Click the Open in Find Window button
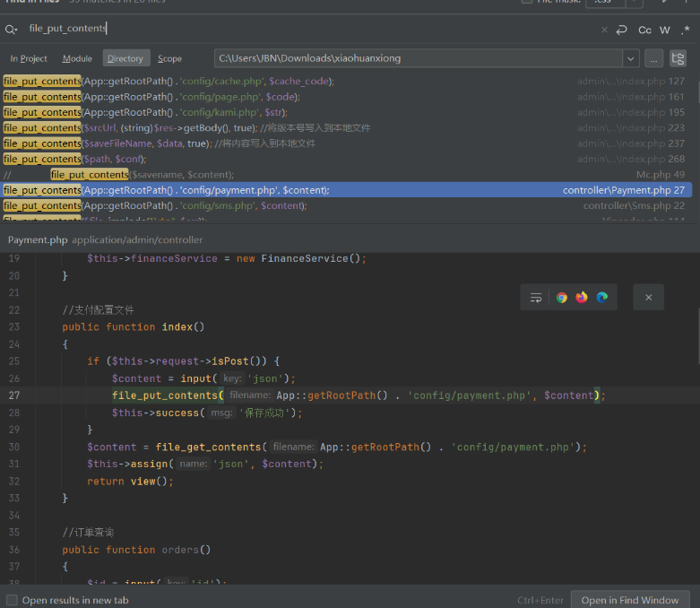 [630, 600]
